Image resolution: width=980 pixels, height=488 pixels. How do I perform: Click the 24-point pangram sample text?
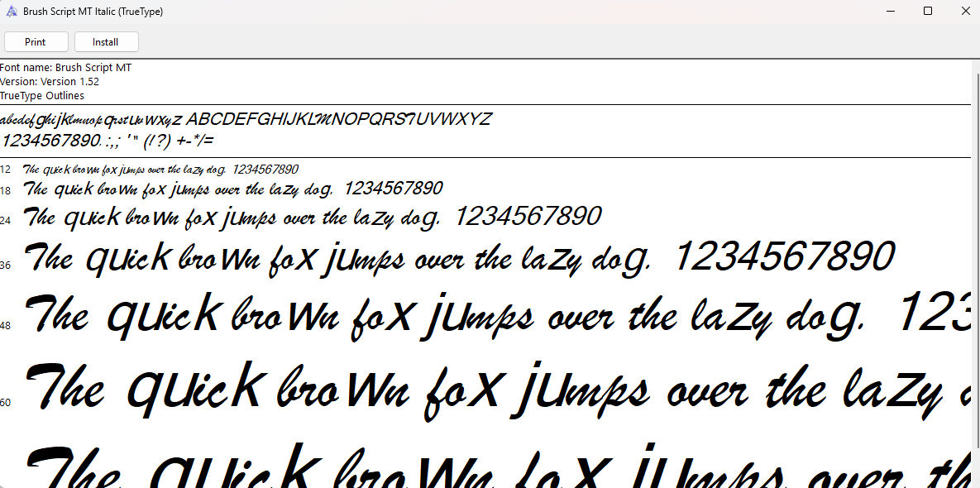(x=313, y=218)
